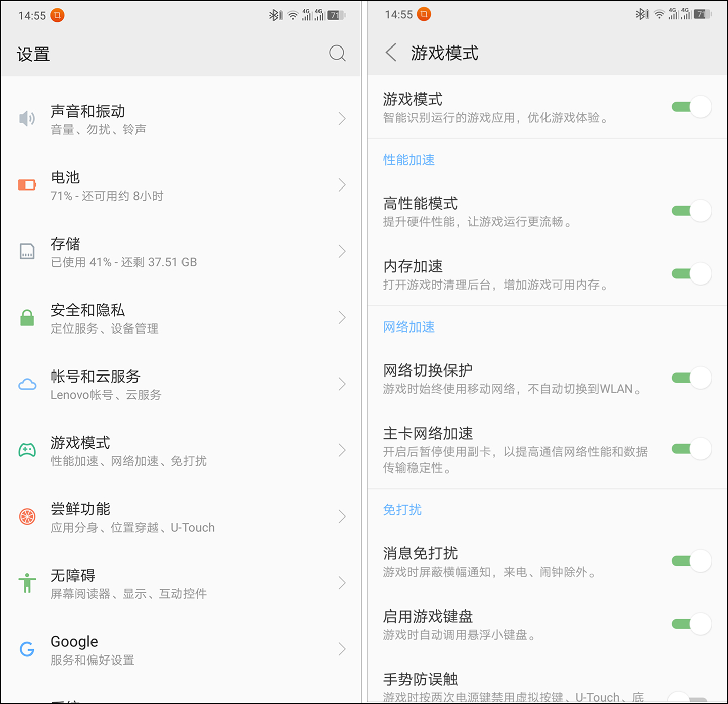Screen dimensions: 728x704
Task: Tap the storage SD card icon
Action: tap(27, 251)
